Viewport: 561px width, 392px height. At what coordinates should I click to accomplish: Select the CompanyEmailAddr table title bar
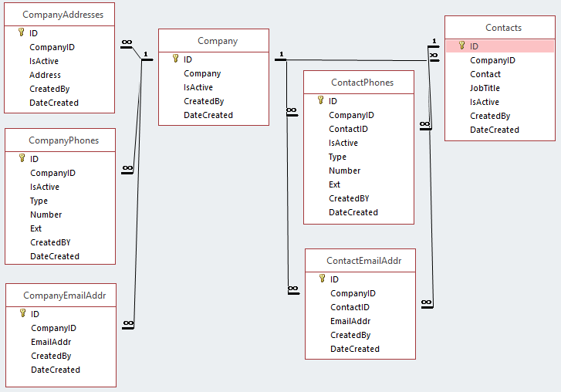tap(61, 296)
